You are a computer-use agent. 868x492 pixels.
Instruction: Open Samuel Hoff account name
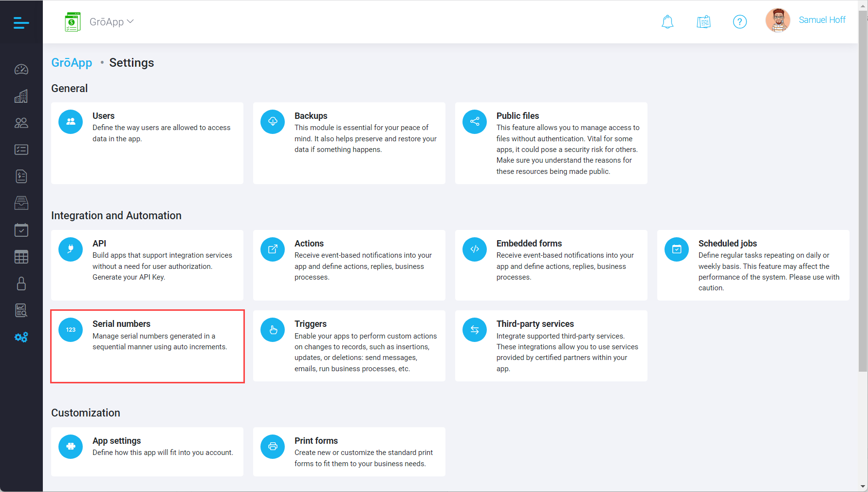click(x=822, y=19)
